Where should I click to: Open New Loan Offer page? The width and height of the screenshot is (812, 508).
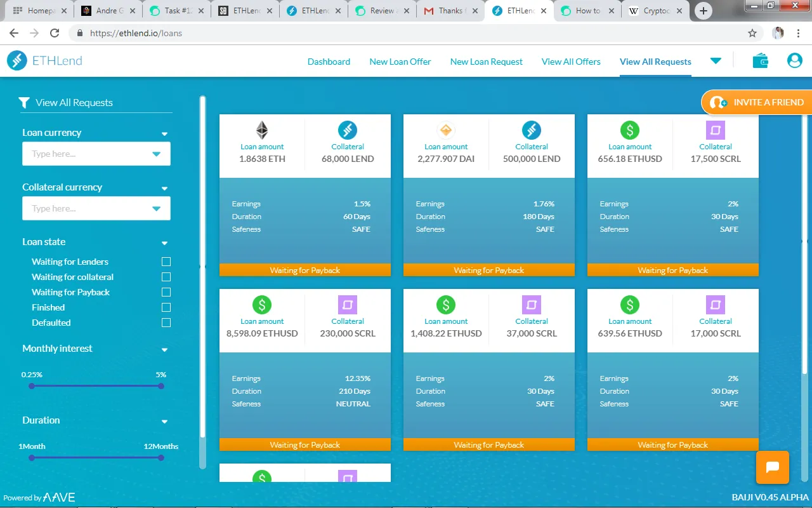click(x=400, y=62)
